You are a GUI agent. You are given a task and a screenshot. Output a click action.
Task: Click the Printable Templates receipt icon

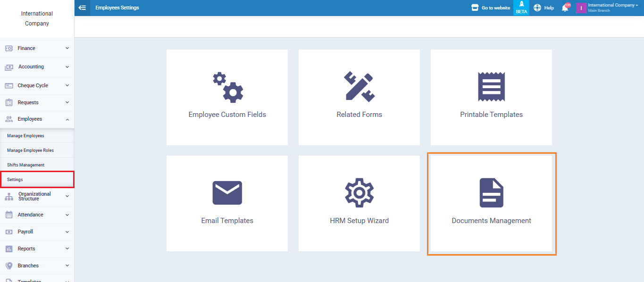coord(491,87)
